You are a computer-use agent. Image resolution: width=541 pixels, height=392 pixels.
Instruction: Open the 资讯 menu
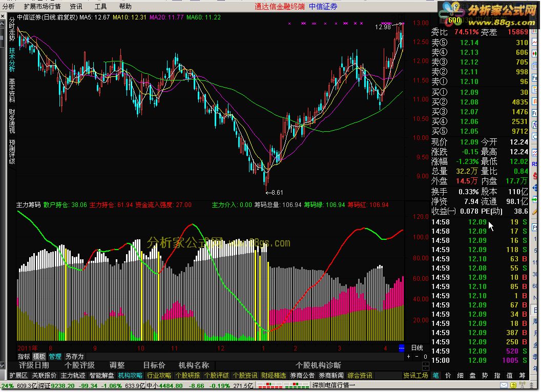click(x=76, y=7)
